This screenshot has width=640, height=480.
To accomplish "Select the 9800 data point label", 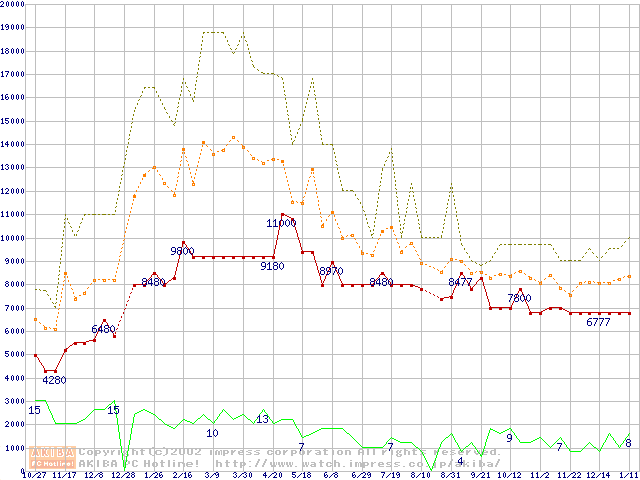I will [x=182, y=251].
